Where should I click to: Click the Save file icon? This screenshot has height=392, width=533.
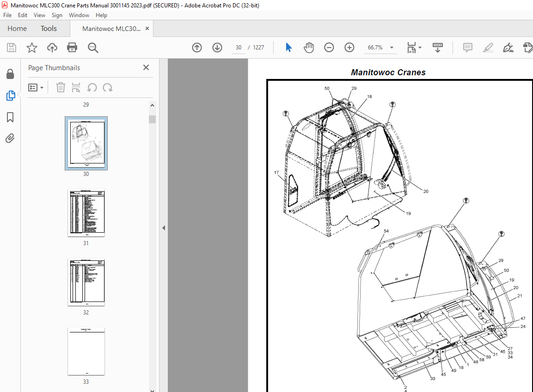click(12, 48)
